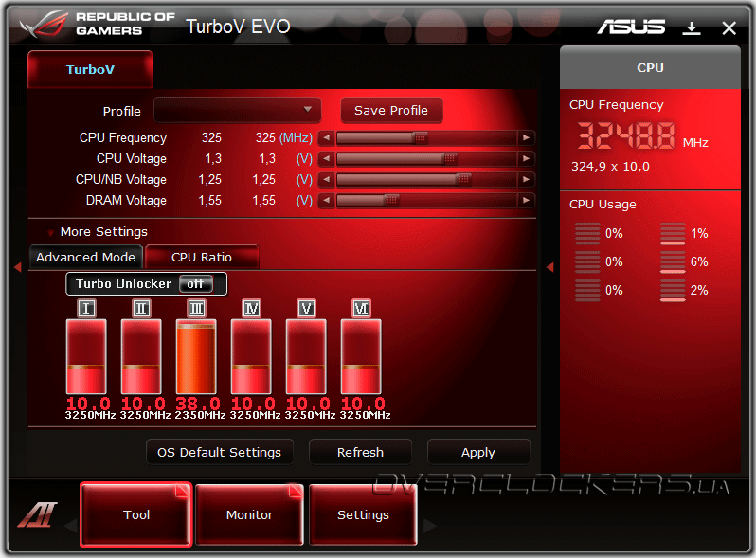Open the Settings menu

(x=363, y=514)
